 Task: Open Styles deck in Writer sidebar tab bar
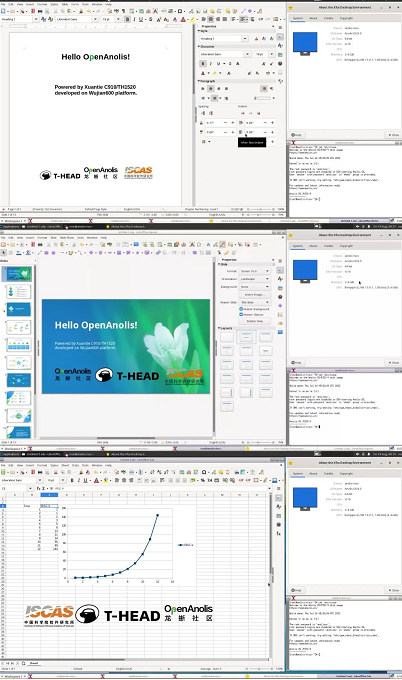(x=280, y=46)
